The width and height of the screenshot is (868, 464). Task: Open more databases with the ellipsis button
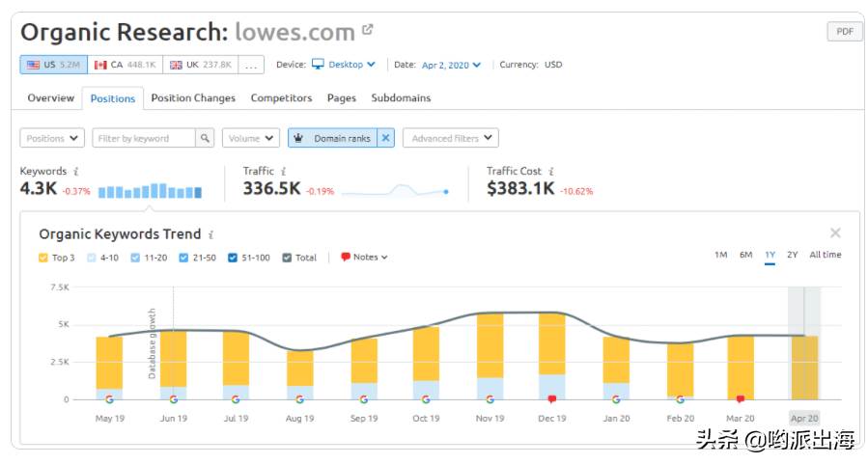pos(251,65)
